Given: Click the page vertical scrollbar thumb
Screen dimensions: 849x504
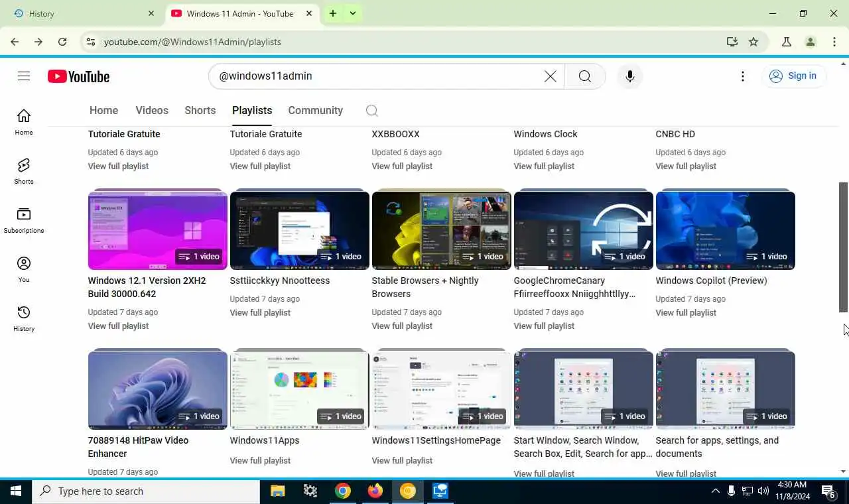Looking at the screenshot, I should 844,247.
